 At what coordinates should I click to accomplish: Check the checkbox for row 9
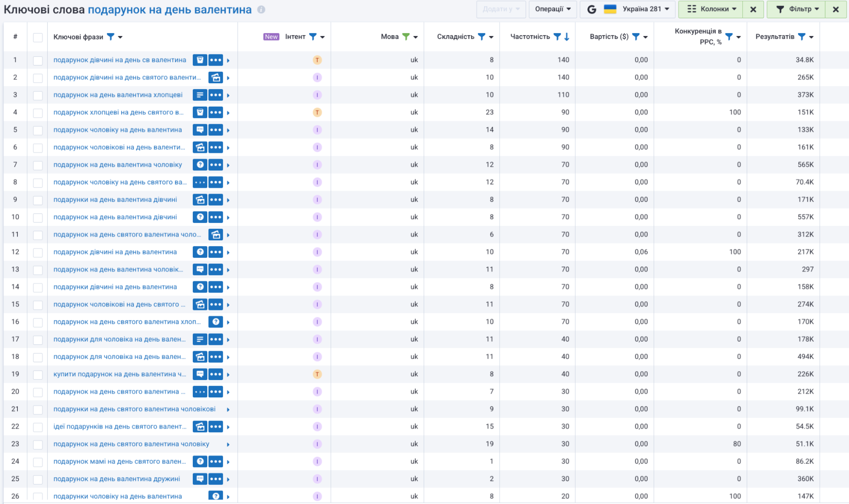pyautogui.click(x=38, y=200)
